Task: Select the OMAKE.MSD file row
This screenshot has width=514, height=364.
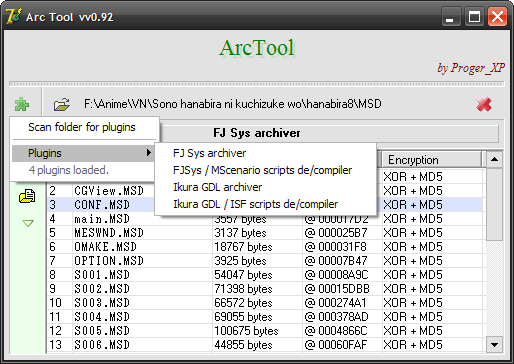Action: click(265, 247)
